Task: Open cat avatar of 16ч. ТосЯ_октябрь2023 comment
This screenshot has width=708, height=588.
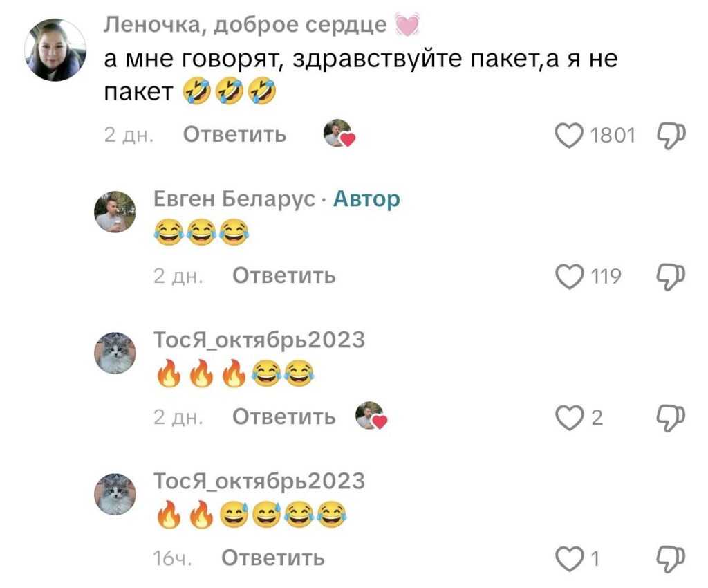Action: tap(115, 494)
